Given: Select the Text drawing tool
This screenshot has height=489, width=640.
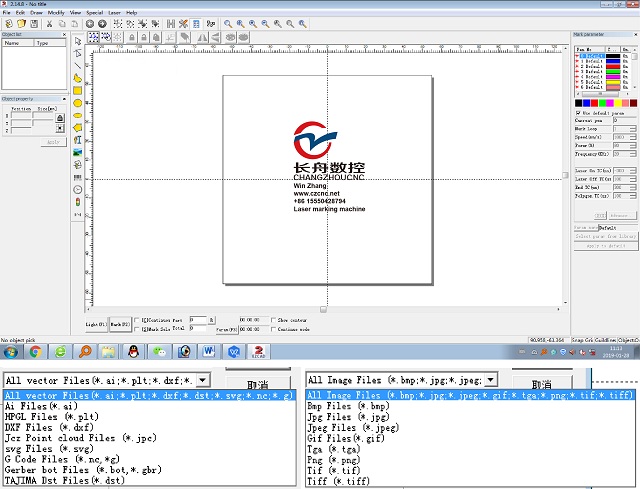Looking at the screenshot, I should 78,140.
